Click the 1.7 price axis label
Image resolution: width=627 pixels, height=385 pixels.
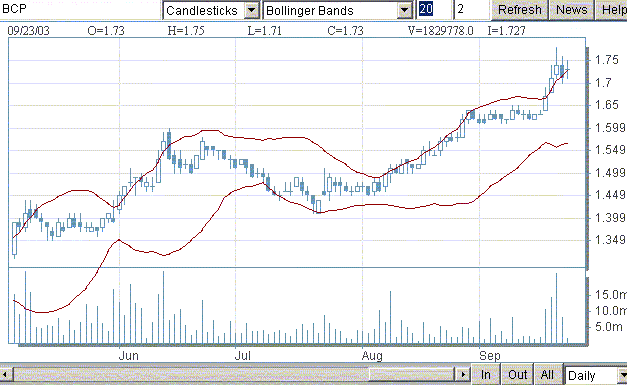[603, 83]
